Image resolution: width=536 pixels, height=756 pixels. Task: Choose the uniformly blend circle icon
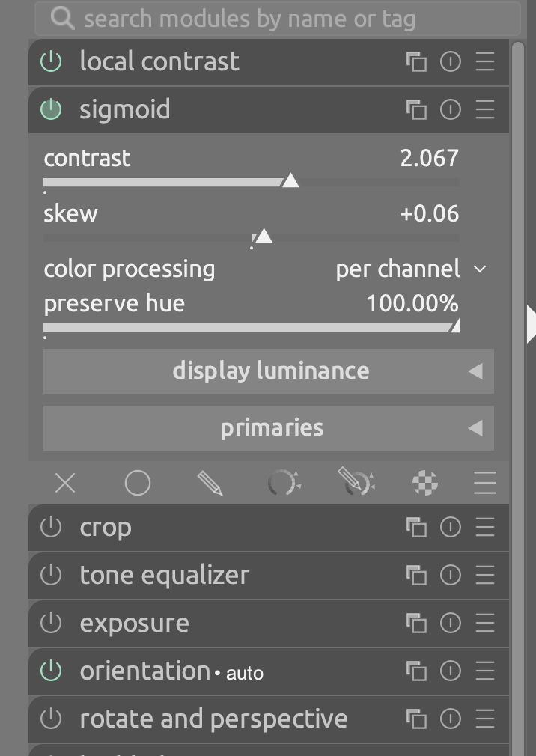[138, 484]
